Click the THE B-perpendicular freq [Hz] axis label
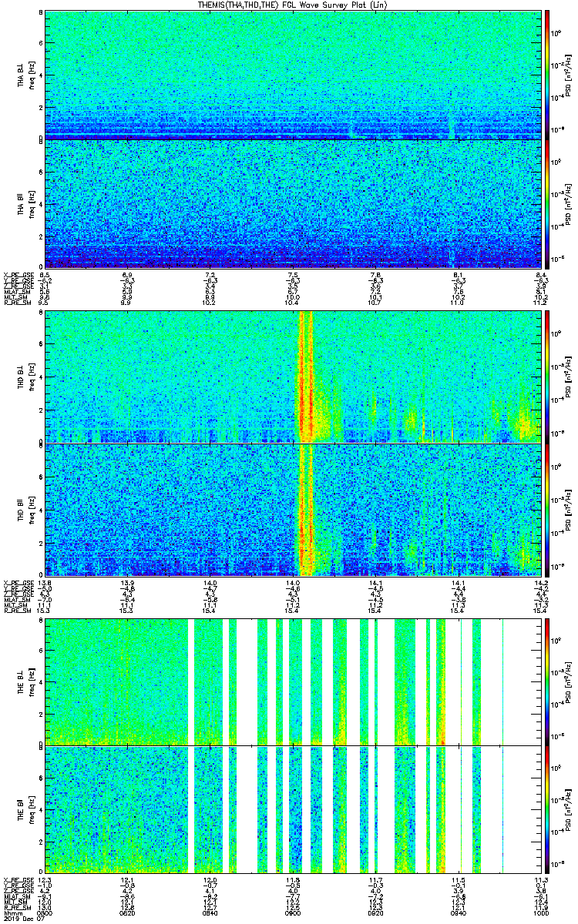 tap(31, 681)
